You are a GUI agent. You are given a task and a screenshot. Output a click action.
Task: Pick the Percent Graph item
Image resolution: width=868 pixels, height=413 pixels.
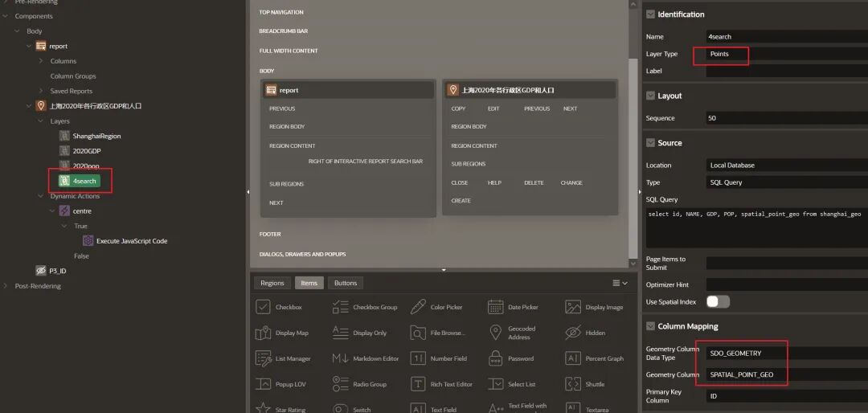coord(595,358)
